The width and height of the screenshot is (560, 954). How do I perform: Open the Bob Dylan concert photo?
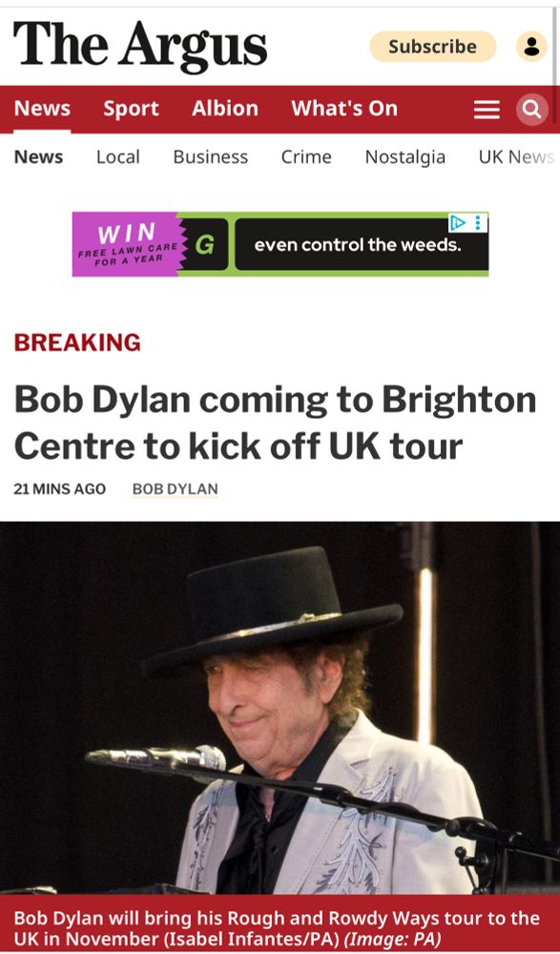280,708
